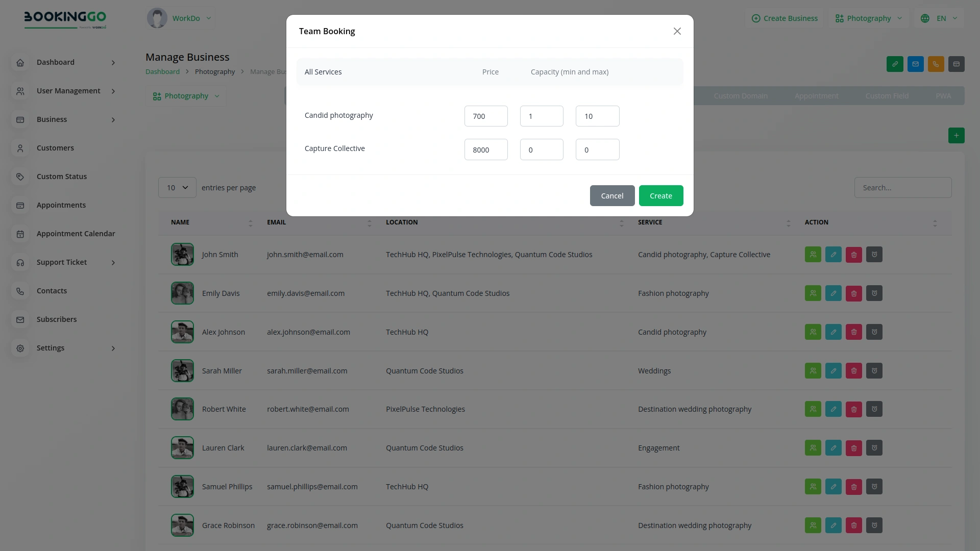Change entries per page dropdown
The height and width of the screenshot is (551, 980).
177,187
